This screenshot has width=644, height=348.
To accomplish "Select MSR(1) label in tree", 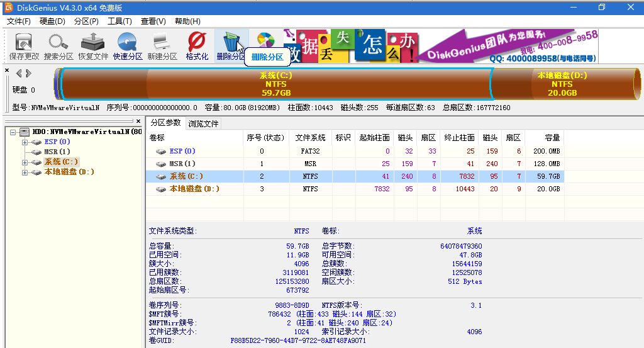I will point(57,152).
